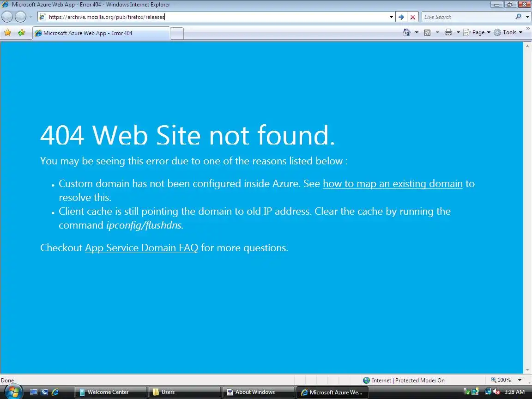Switch to Users taskbar button

point(184,392)
